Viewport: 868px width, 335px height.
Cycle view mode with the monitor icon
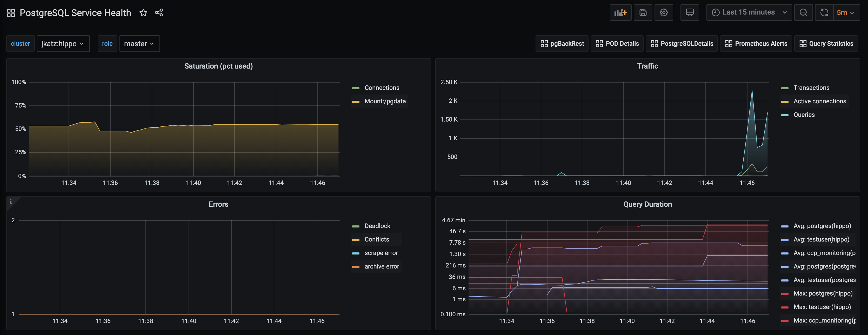click(689, 12)
